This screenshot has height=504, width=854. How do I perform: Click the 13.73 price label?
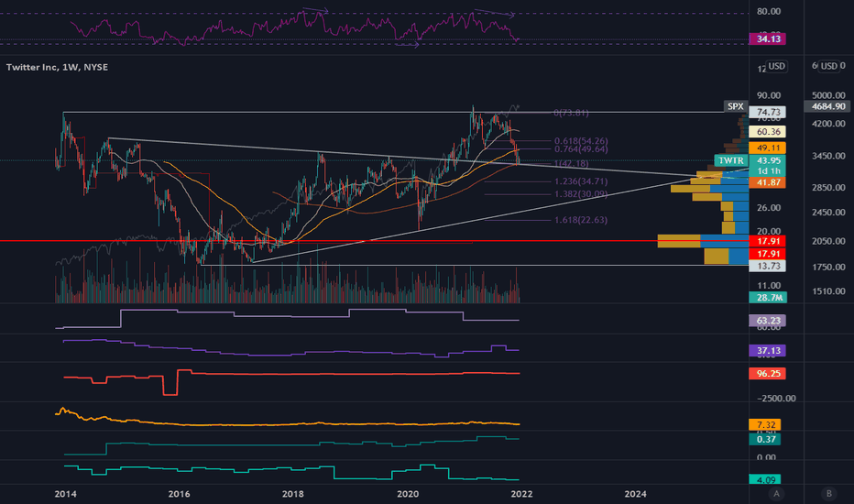767,266
